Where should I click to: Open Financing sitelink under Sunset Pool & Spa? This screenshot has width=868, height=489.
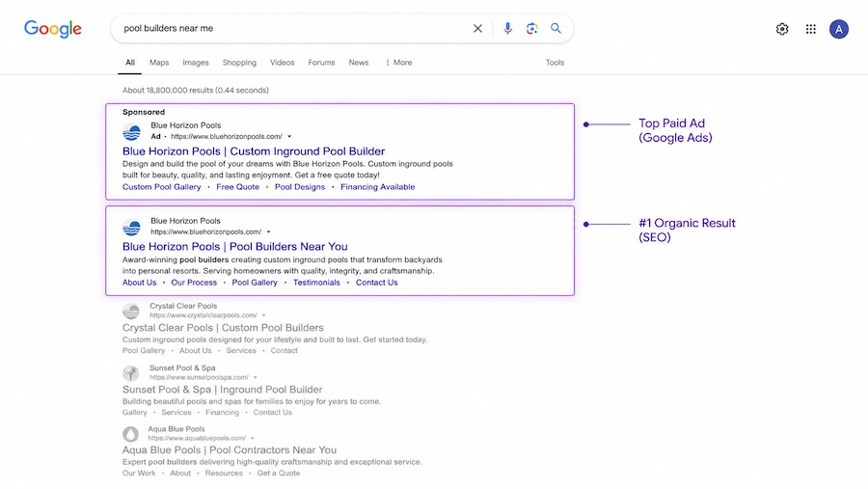222,413
